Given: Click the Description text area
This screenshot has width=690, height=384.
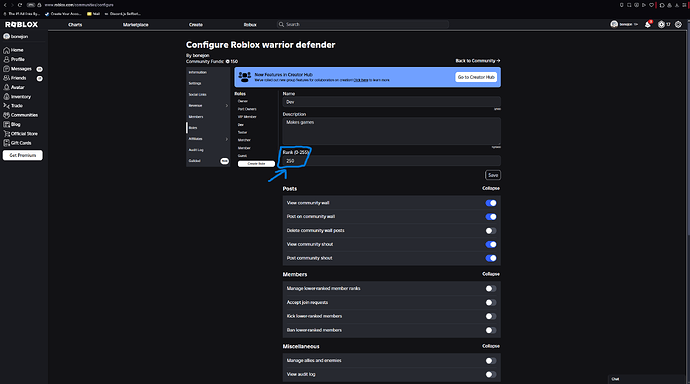Looking at the screenshot, I should [391, 131].
